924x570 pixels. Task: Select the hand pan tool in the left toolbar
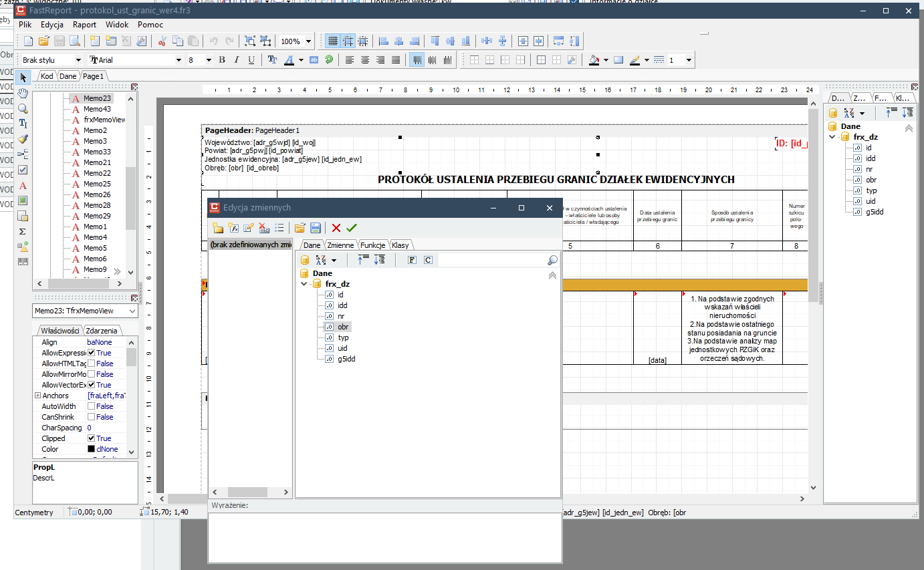23,93
